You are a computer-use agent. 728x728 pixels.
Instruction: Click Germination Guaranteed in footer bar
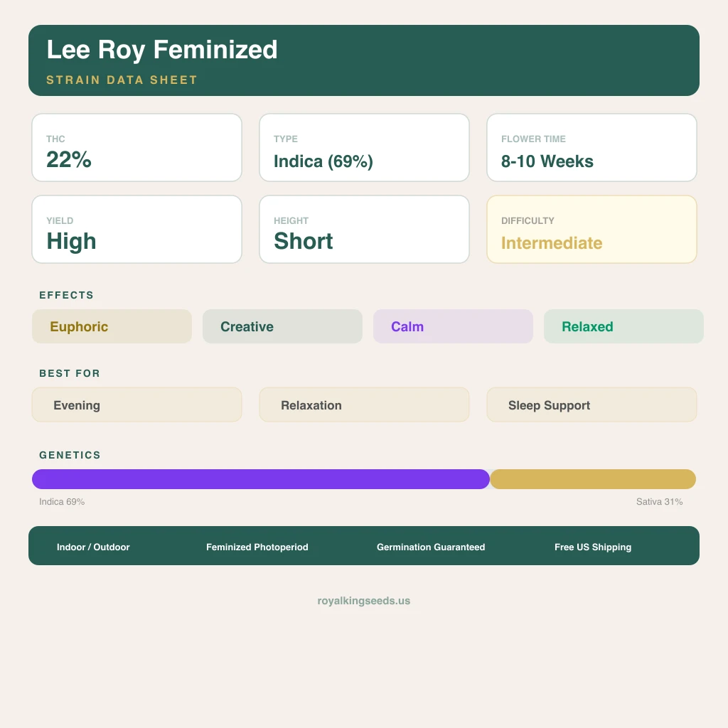click(431, 547)
